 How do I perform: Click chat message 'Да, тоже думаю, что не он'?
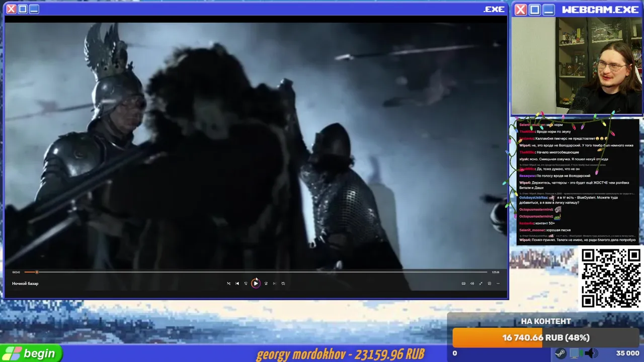[x=558, y=169]
